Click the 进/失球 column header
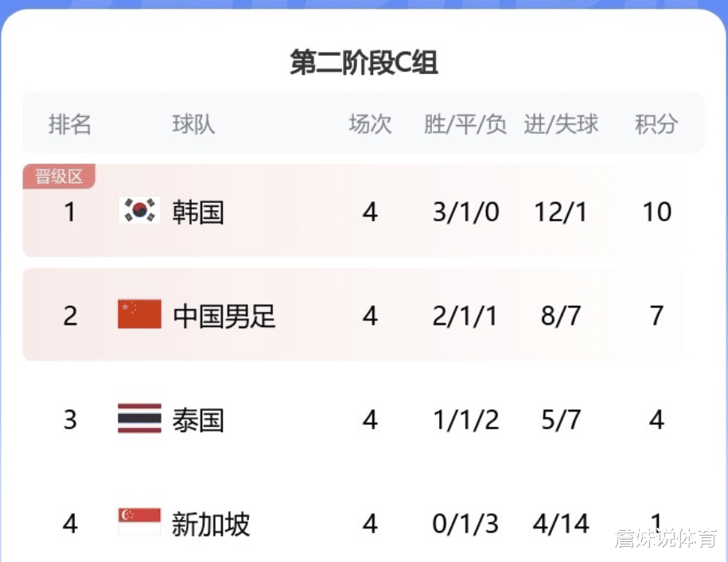 pyautogui.click(x=561, y=124)
